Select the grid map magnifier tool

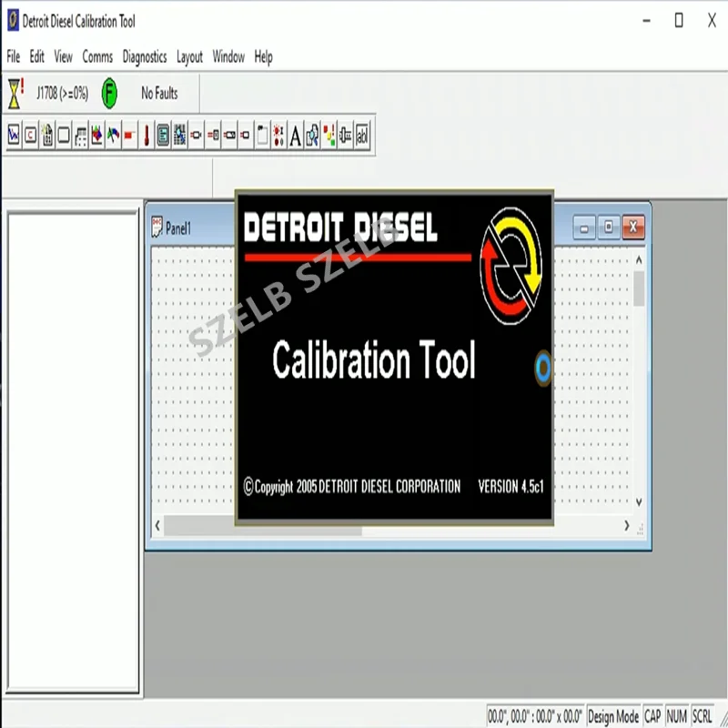tap(179, 135)
